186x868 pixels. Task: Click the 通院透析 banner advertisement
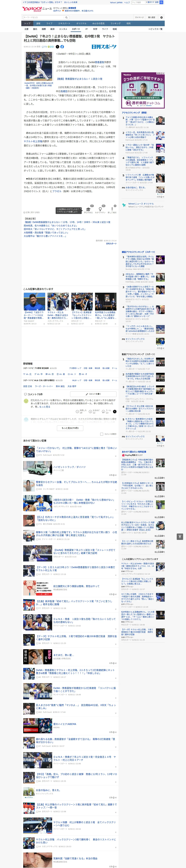[143, 90]
